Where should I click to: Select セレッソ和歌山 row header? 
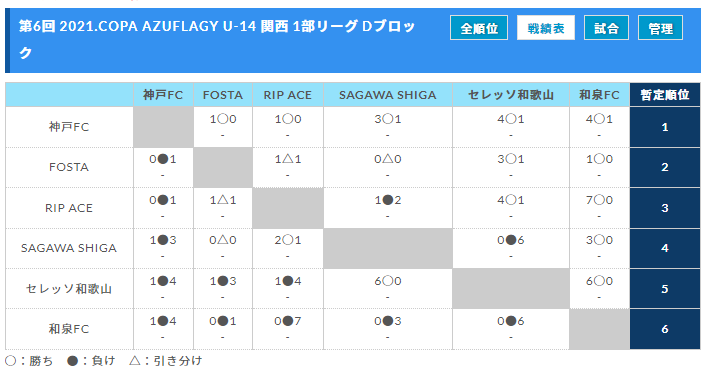[x=69, y=288]
